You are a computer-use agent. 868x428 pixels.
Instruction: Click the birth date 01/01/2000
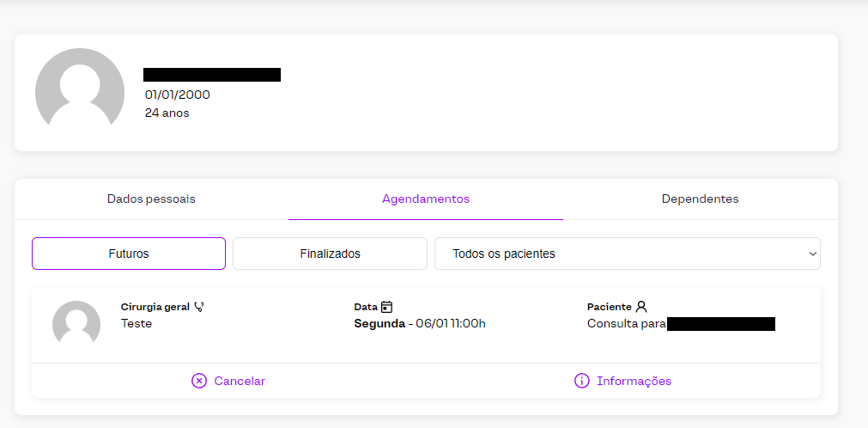178,95
